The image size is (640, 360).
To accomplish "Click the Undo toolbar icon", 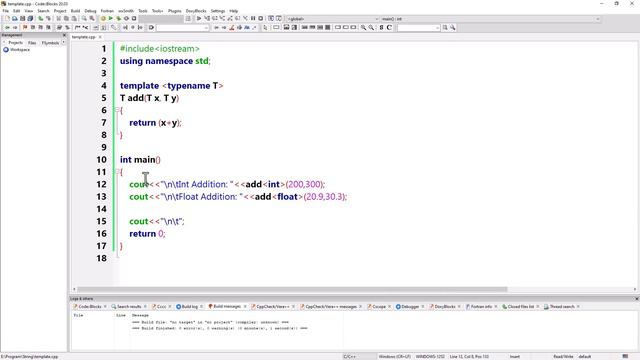I will (40, 19).
